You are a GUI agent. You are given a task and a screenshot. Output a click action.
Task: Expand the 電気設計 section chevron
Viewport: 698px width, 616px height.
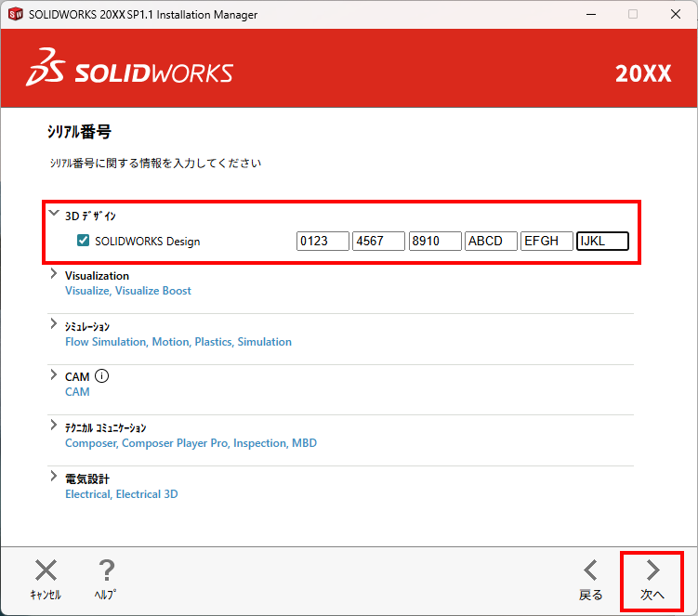coord(54,477)
